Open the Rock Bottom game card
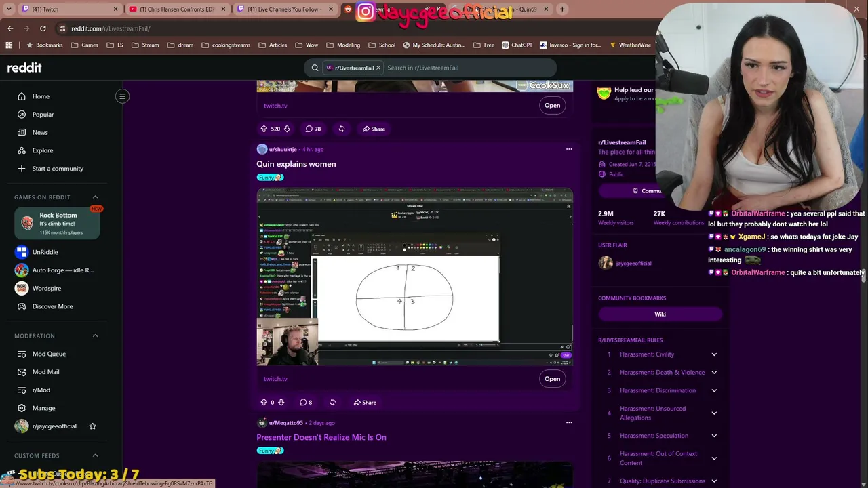Screen dimensions: 868x488 click(x=57, y=224)
